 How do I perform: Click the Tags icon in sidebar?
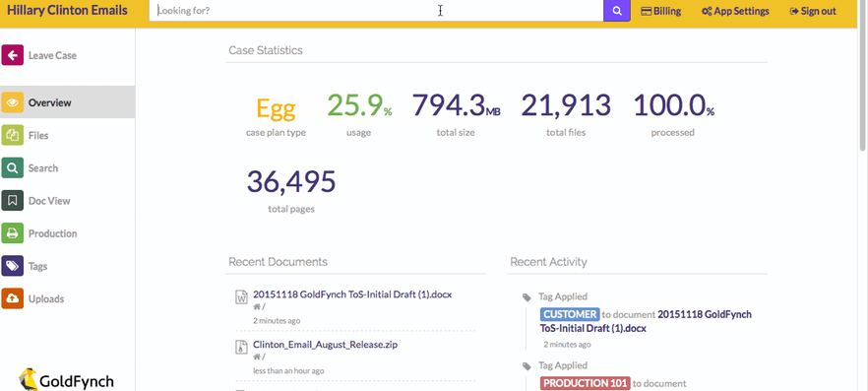click(x=12, y=266)
